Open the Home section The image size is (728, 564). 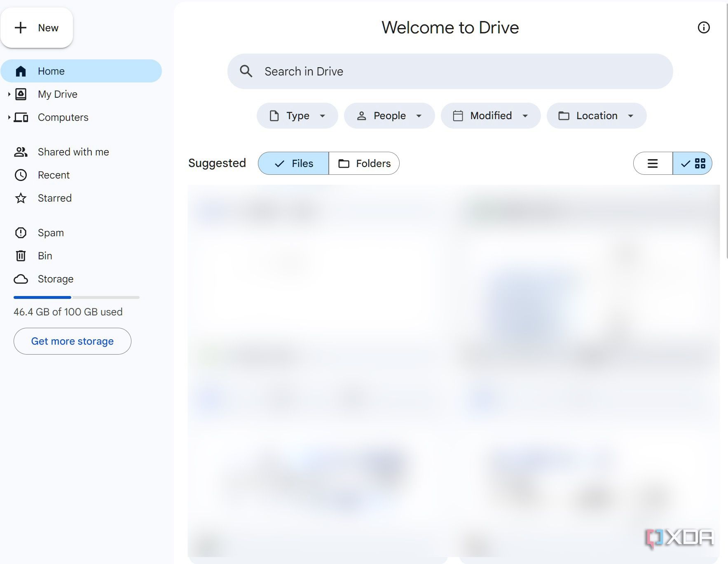(x=81, y=71)
